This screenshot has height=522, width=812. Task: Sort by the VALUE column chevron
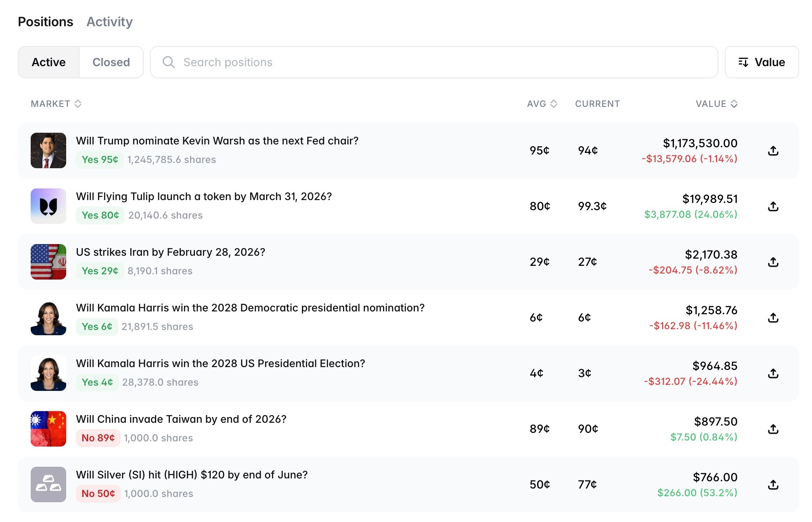coord(735,104)
